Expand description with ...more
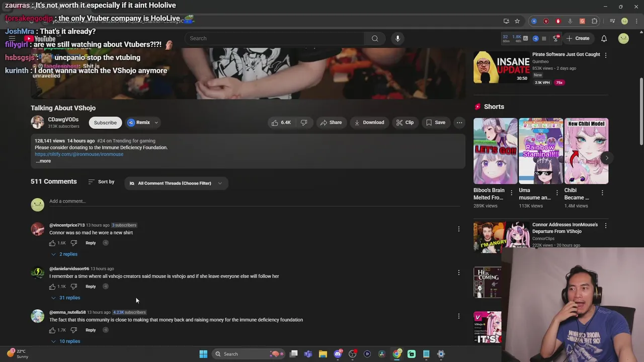The image size is (644, 362). tap(43, 161)
